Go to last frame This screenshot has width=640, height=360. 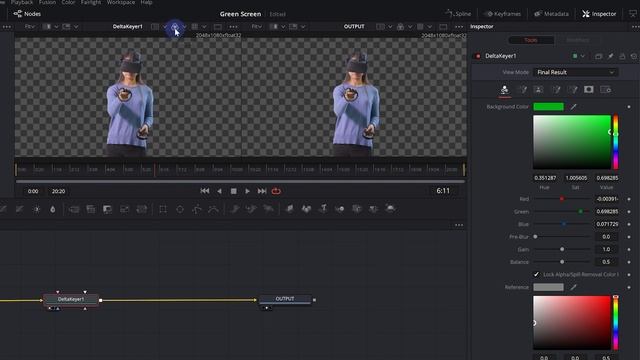[262, 191]
